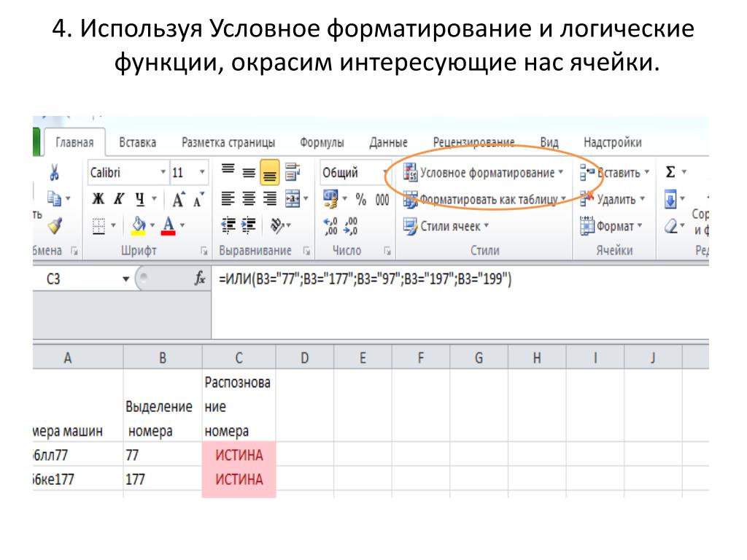747x560 pixels.
Task: Open the Общий number format dropdown
Action: pos(385,172)
